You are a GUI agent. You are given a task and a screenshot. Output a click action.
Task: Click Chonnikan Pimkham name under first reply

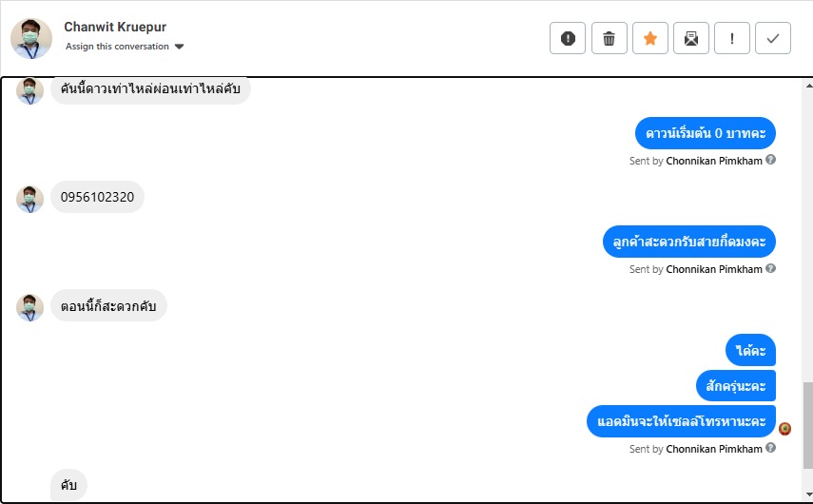pyautogui.click(x=714, y=161)
